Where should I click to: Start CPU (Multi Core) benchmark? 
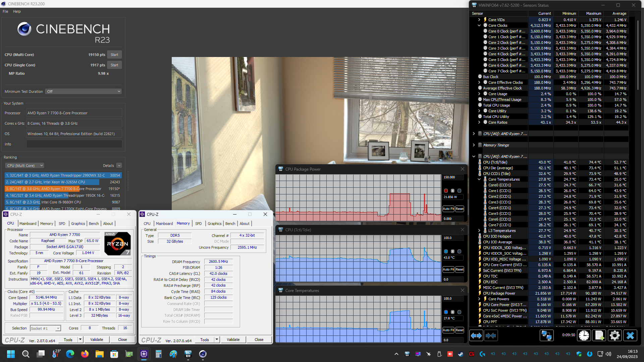tap(114, 55)
